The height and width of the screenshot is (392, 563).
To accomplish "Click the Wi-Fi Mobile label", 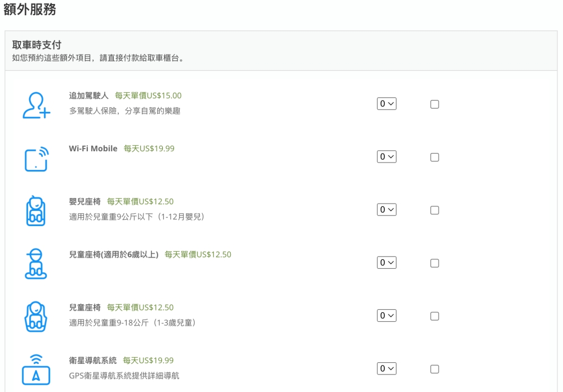I will point(93,148).
